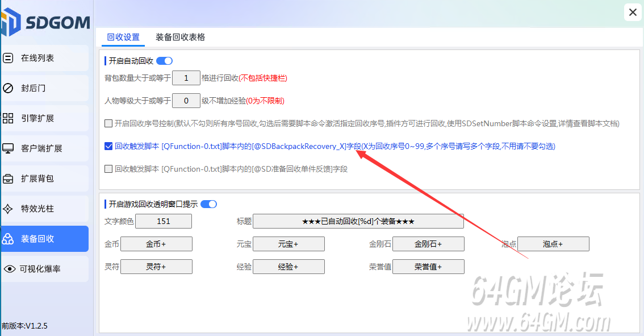Select the 回收设置 tab

123,37
